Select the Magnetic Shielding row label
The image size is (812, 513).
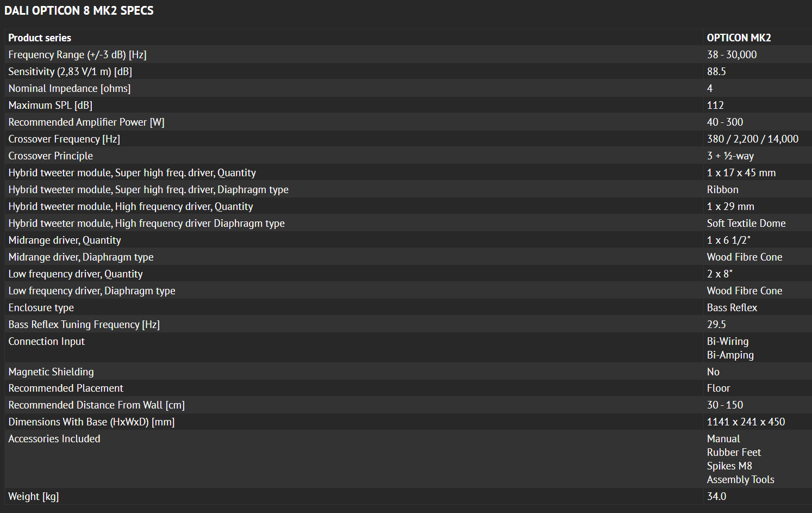point(51,372)
